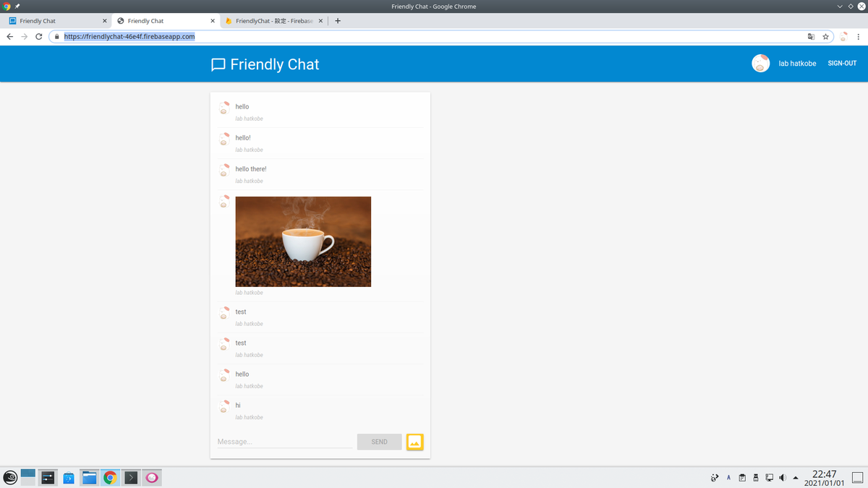Open a new browser tab
This screenshot has width=868, height=488.
(338, 21)
